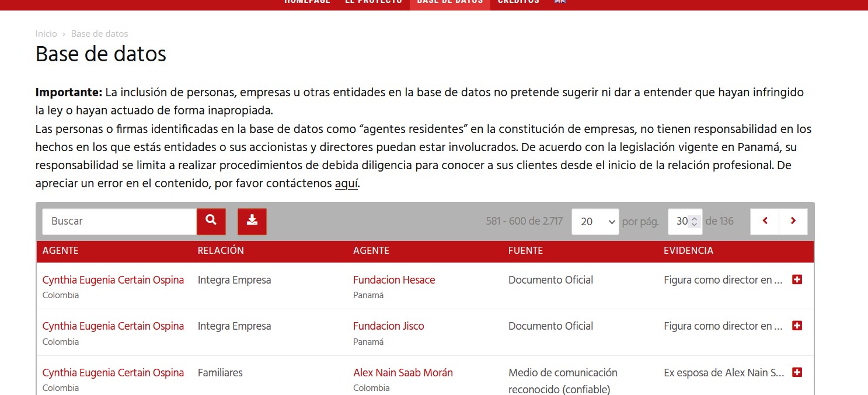
Task: Click 'Ex esposa de Alex Nain S...' evidence text
Action: coord(724,373)
